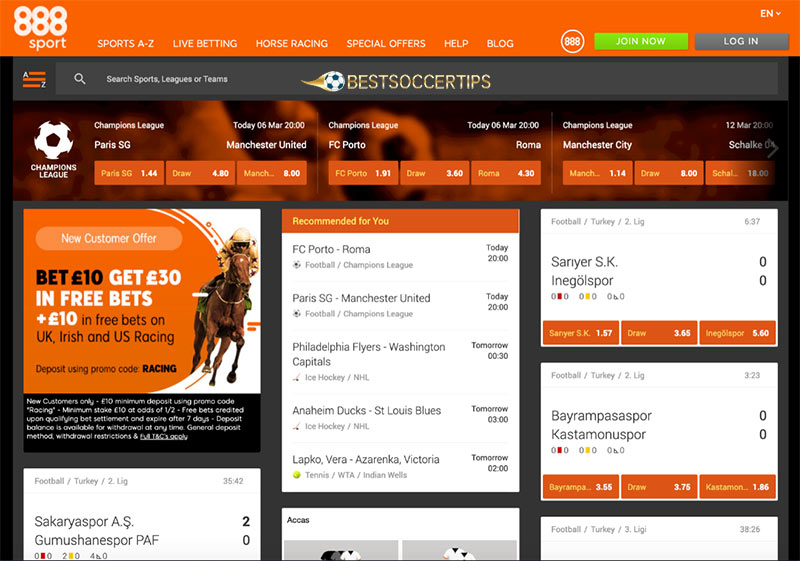Open Special Offers
Screen dimensions: 800x561
(x=386, y=44)
